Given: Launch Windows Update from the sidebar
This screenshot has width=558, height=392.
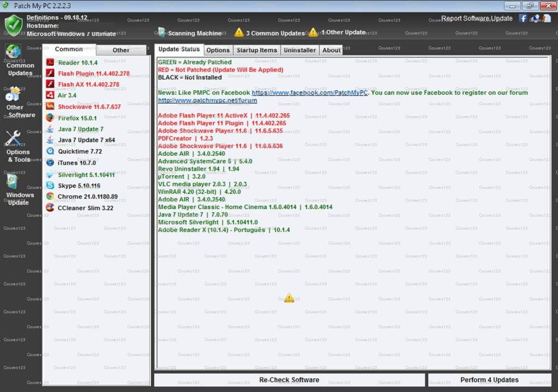Looking at the screenshot, I should (x=13, y=181).
